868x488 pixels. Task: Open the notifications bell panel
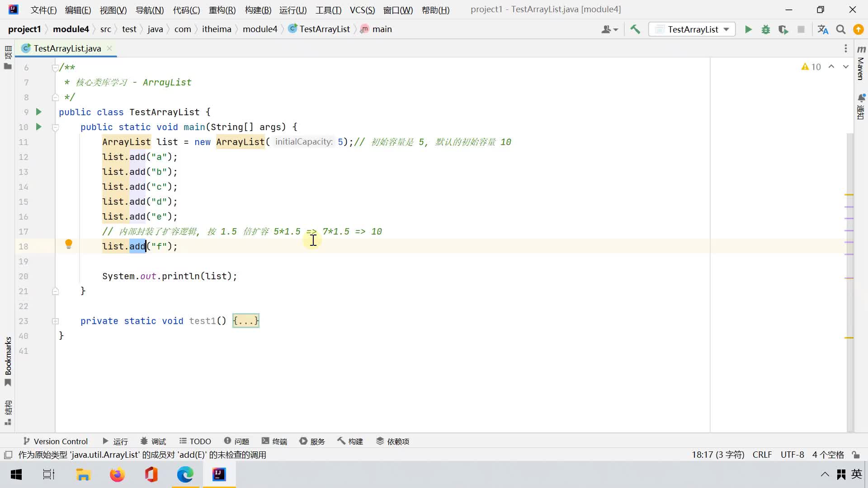click(861, 106)
